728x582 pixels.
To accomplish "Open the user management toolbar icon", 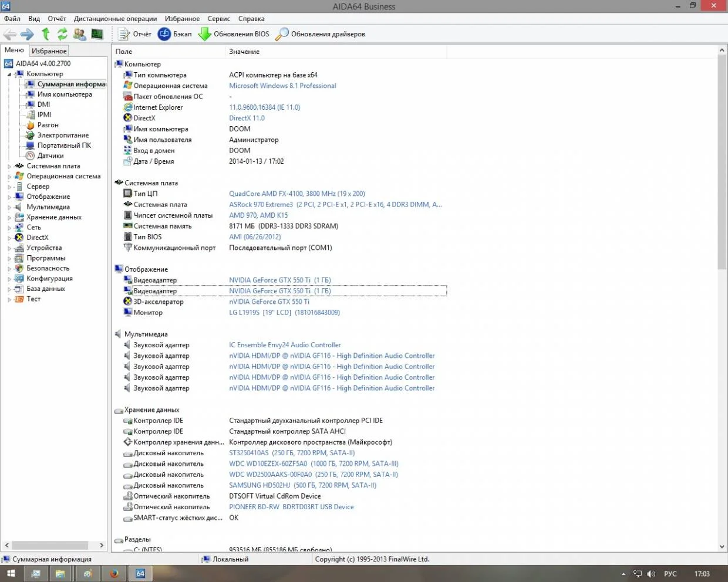I will (x=79, y=34).
